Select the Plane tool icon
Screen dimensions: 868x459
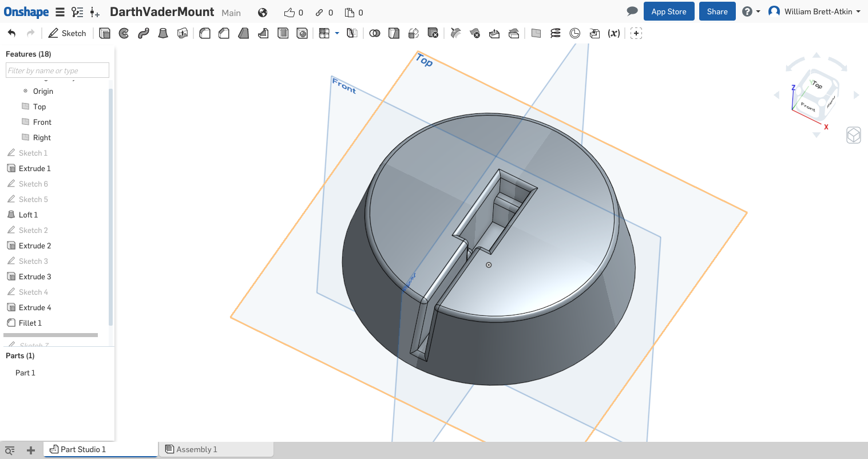point(536,33)
